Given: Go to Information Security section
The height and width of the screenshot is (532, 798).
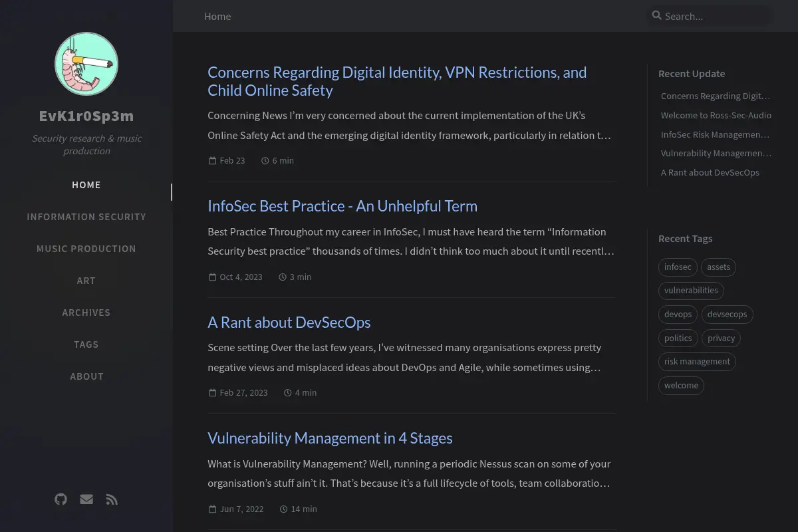Looking at the screenshot, I should point(86,217).
